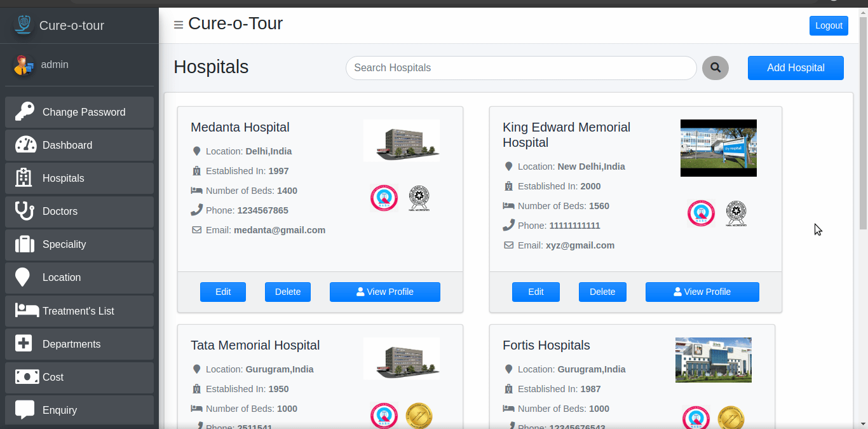Click the Search Hospitals input field
868x429 pixels.
[521, 68]
